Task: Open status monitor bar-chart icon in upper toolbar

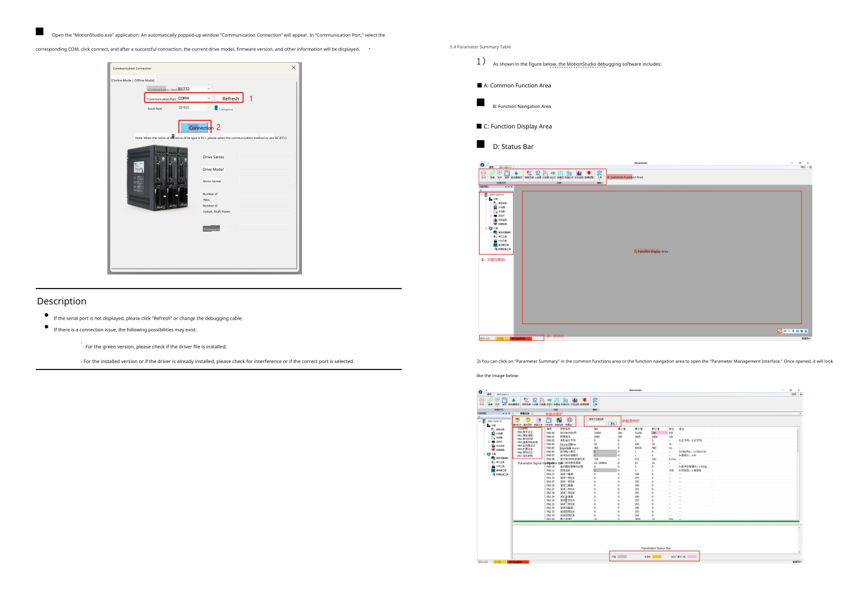Action: [x=579, y=173]
